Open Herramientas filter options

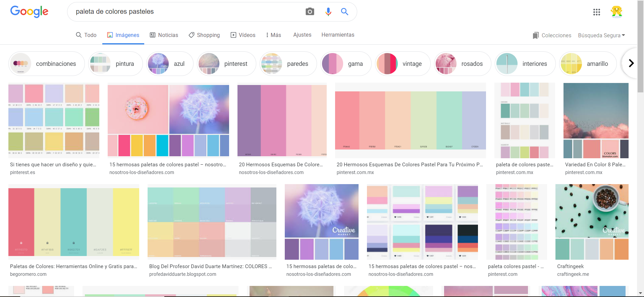(x=338, y=35)
